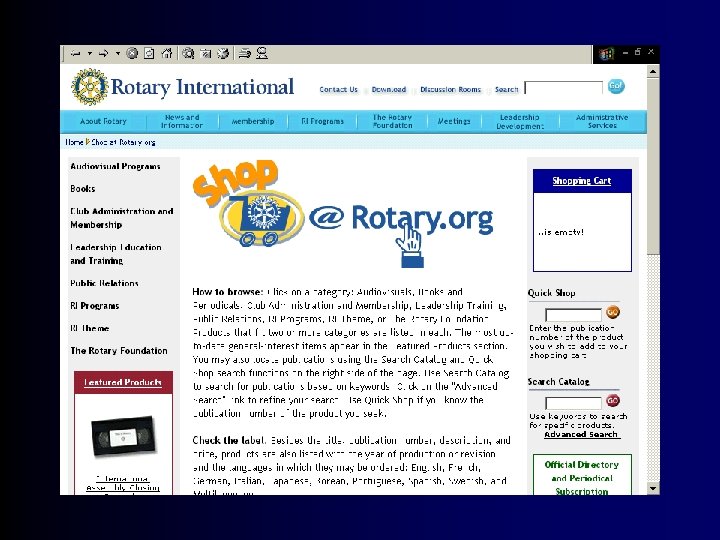Open the Favorites toolbar icon
Viewport: 720px width, 540px height.
click(x=205, y=54)
